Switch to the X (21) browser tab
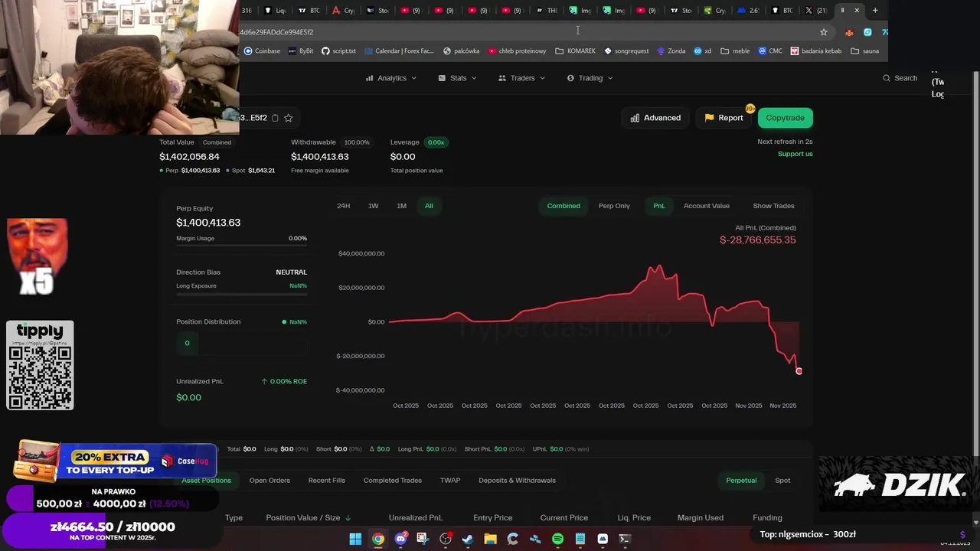980x551 pixels. 815,10
